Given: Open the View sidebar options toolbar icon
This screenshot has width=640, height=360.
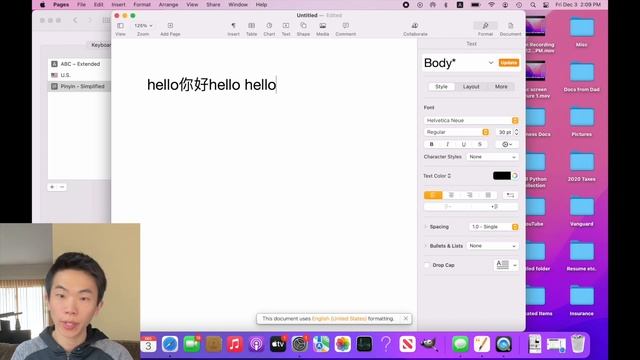Looking at the screenshot, I should coord(120,26).
